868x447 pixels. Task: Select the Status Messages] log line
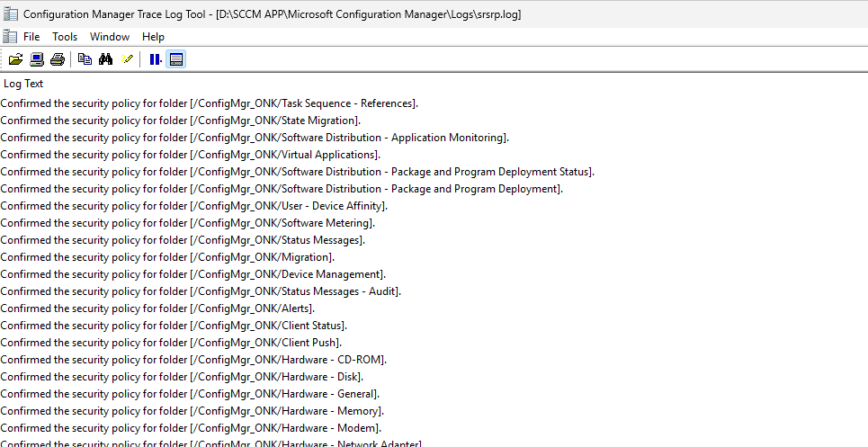click(x=183, y=241)
